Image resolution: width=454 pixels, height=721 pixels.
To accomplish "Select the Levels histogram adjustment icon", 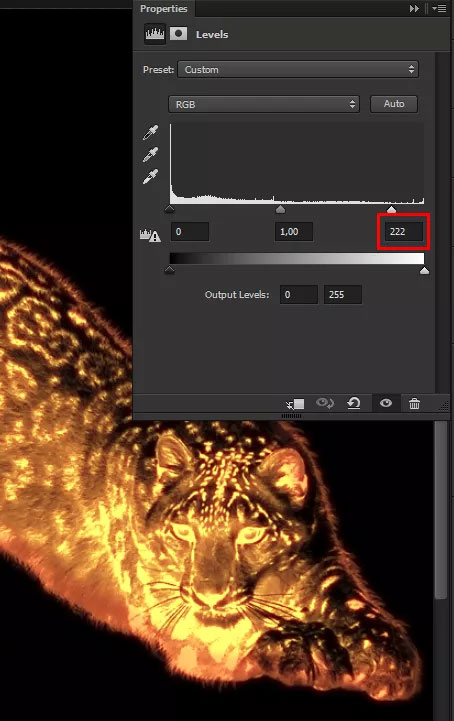I will click(x=155, y=34).
